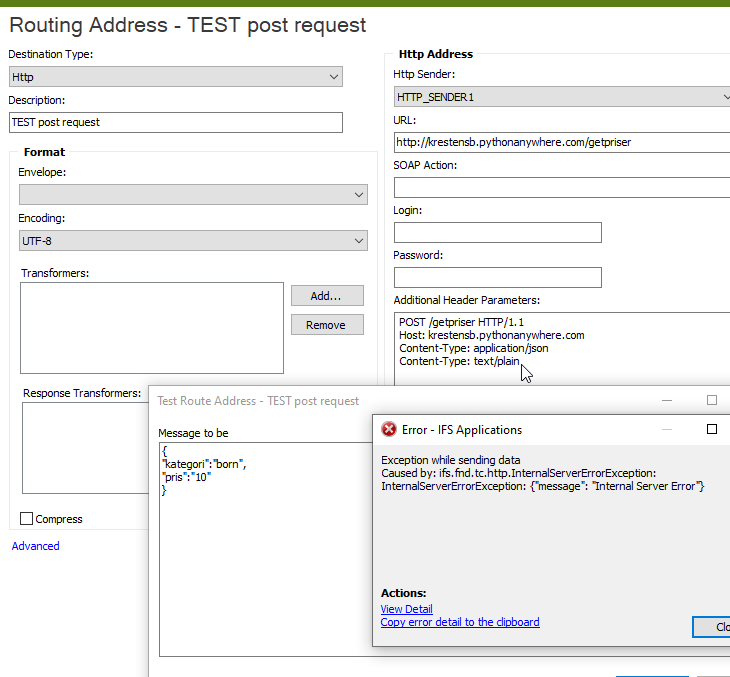Click the red error icon in dialog
The height and width of the screenshot is (677, 730).
click(x=389, y=429)
